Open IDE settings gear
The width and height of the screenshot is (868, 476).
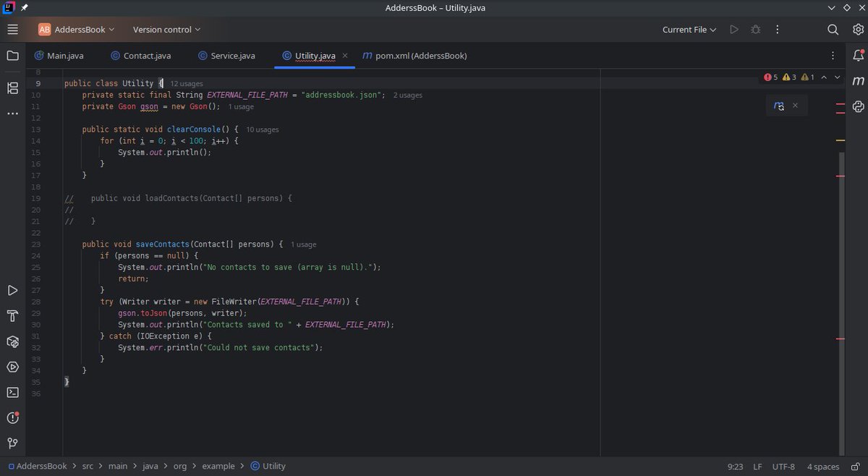tap(858, 30)
